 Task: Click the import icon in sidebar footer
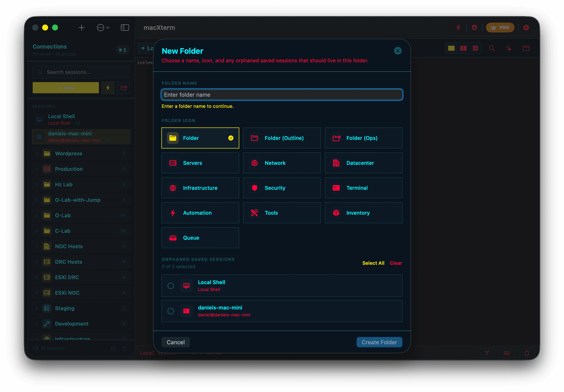tap(113, 349)
